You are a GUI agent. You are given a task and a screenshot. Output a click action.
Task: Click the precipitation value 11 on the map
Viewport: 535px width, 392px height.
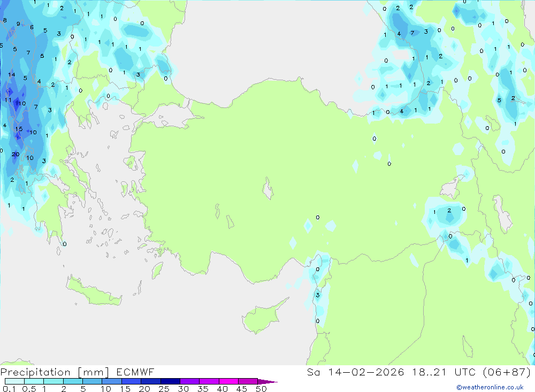[8, 100]
